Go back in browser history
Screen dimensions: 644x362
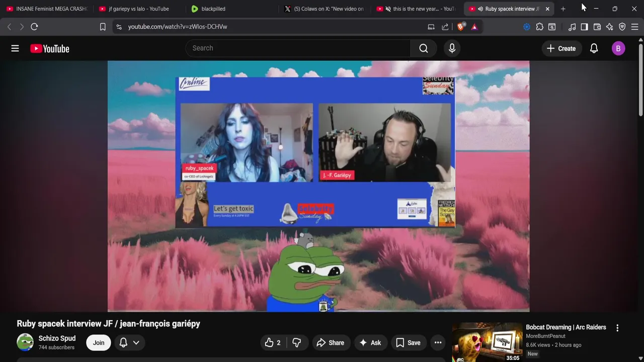(9, 27)
